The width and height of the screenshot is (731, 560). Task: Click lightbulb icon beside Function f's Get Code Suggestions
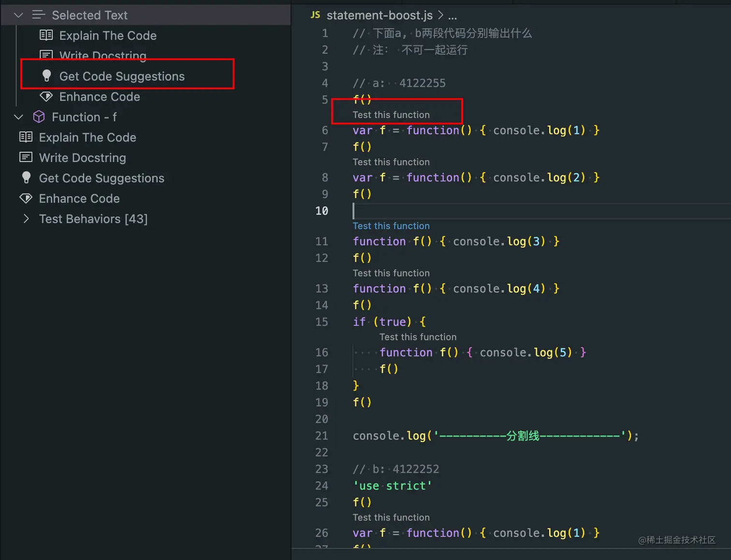coord(26,178)
